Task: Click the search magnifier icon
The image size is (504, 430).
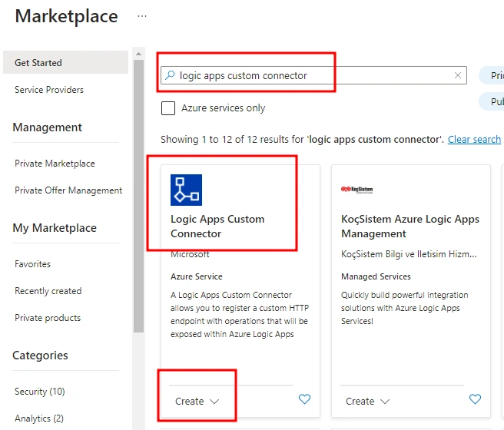Action: pos(170,75)
